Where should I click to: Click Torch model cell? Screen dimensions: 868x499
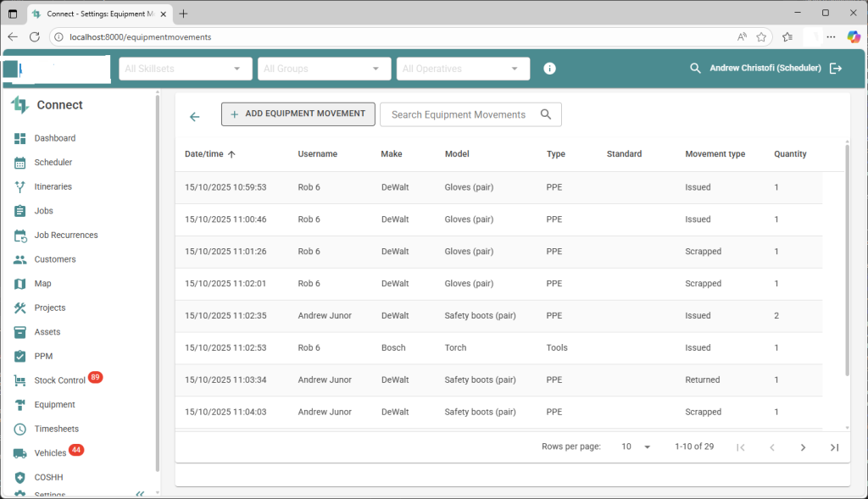(x=455, y=348)
